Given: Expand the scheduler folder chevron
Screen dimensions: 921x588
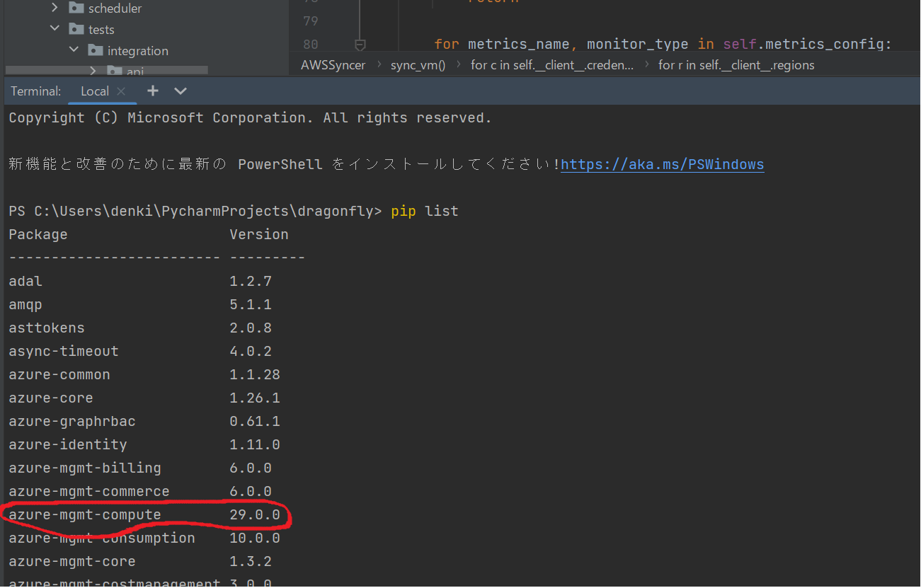Looking at the screenshot, I should coord(55,8).
